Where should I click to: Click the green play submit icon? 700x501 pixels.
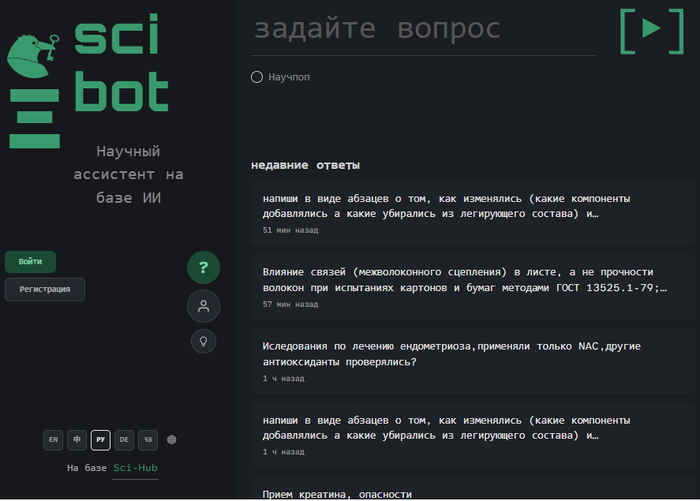click(652, 31)
